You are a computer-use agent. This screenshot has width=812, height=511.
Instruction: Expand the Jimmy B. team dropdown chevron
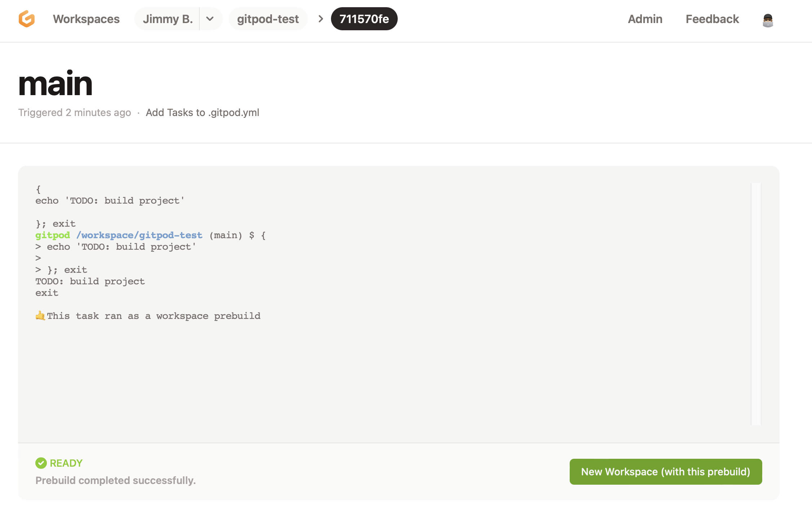point(210,19)
